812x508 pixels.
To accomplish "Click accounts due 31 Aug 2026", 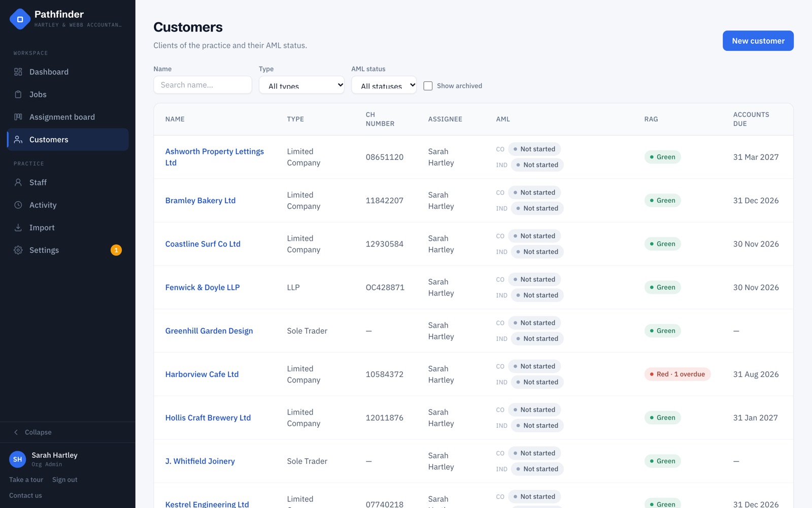I will point(756,374).
